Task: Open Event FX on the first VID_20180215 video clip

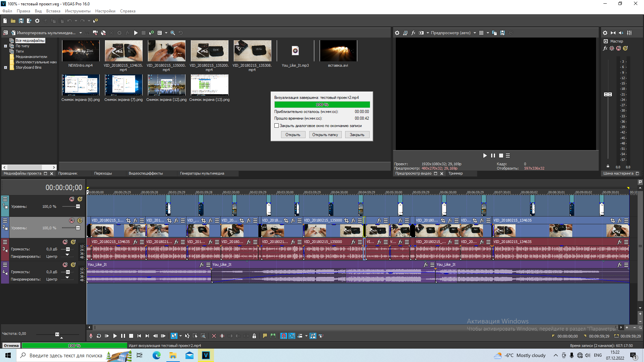Action: pyautogui.click(x=136, y=221)
